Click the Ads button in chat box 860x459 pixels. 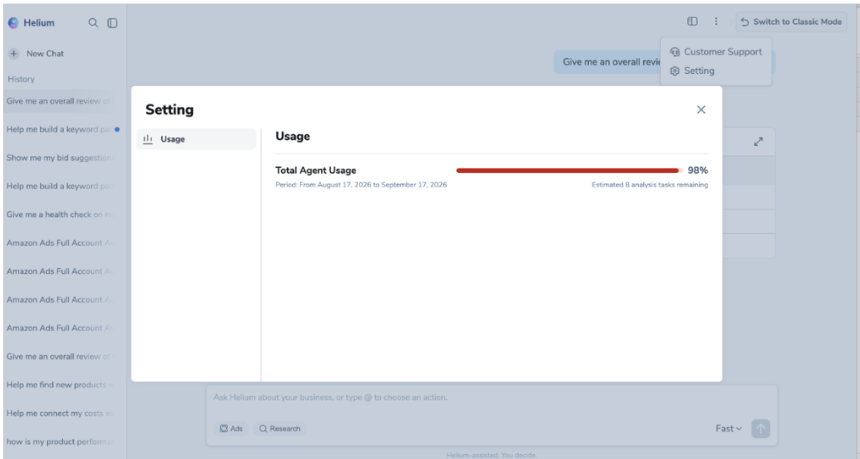pyautogui.click(x=231, y=428)
